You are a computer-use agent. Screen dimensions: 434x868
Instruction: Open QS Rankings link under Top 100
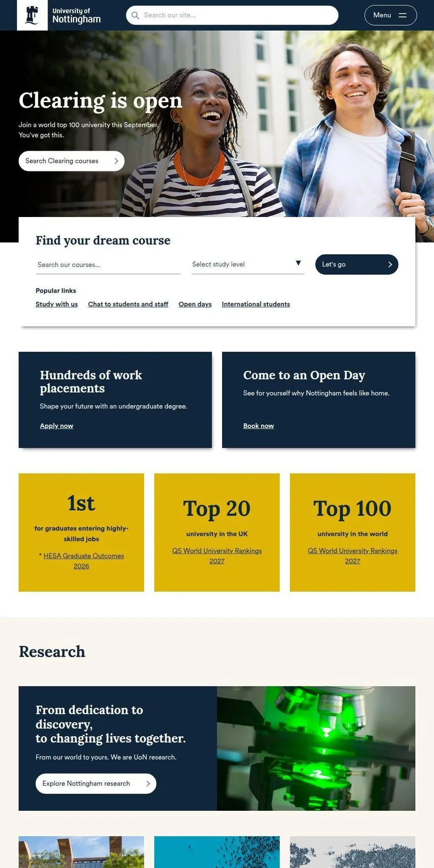[353, 556]
